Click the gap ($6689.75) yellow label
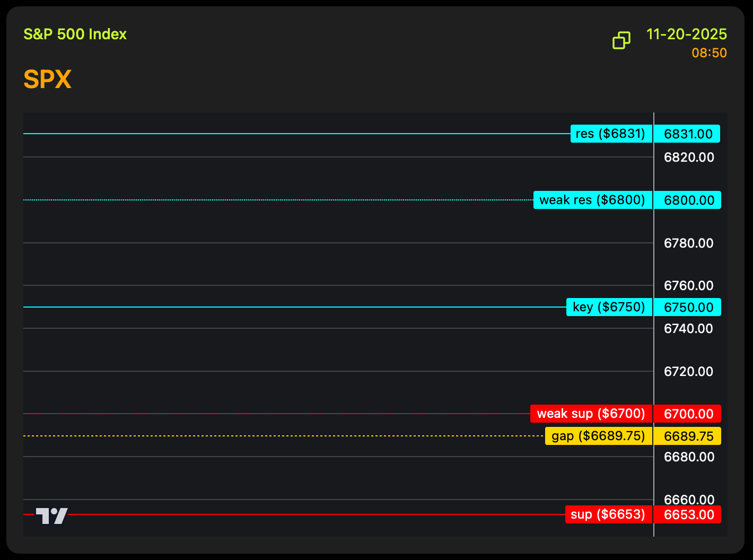The height and width of the screenshot is (560, 753). tap(598, 436)
